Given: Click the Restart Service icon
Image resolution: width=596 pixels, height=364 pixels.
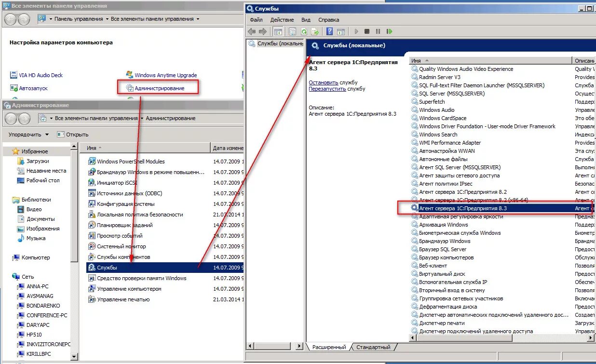Looking at the screenshot, I should 389,31.
